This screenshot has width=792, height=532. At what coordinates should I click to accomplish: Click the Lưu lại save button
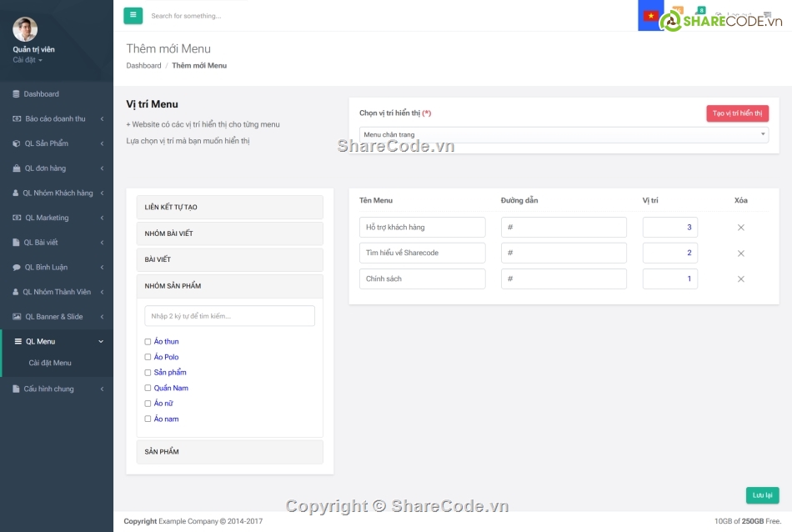coord(762,495)
